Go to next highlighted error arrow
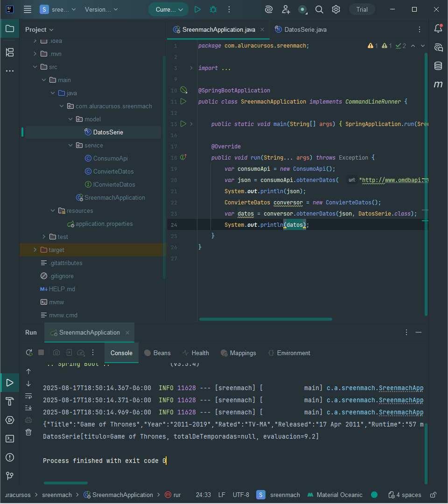 coord(423,46)
